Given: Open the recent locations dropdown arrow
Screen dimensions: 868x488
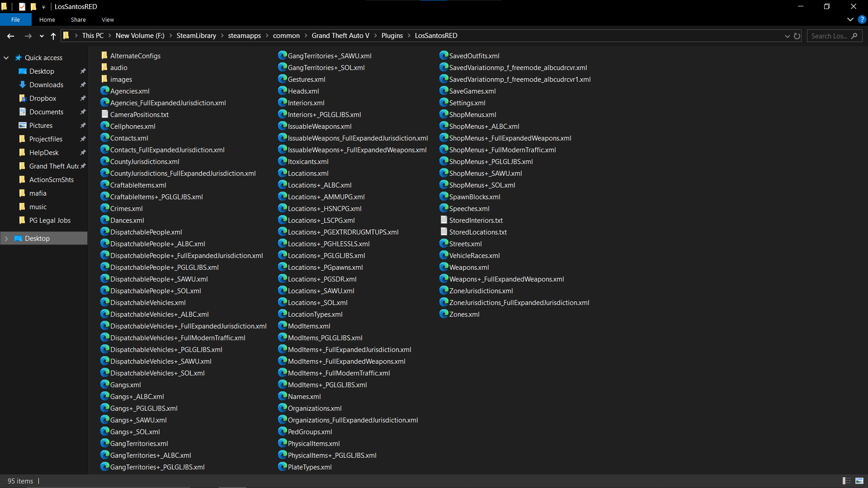Looking at the screenshot, I should (42, 36).
